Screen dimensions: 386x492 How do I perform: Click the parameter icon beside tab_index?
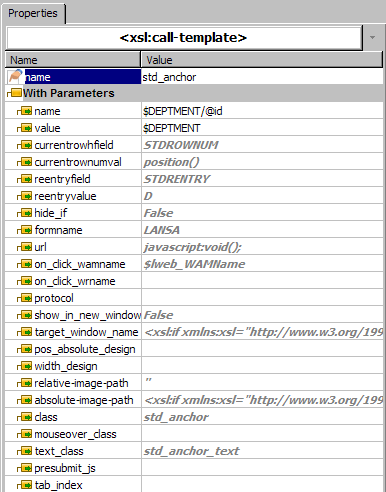26,485
